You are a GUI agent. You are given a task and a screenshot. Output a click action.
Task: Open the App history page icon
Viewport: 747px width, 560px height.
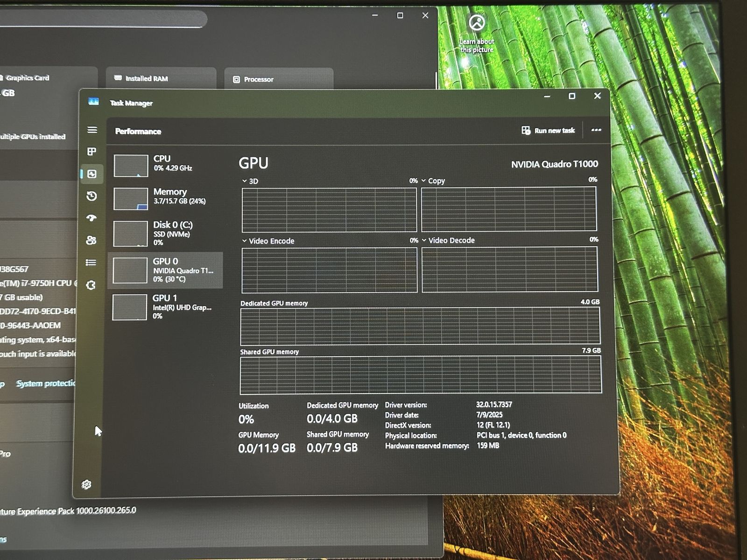92,196
